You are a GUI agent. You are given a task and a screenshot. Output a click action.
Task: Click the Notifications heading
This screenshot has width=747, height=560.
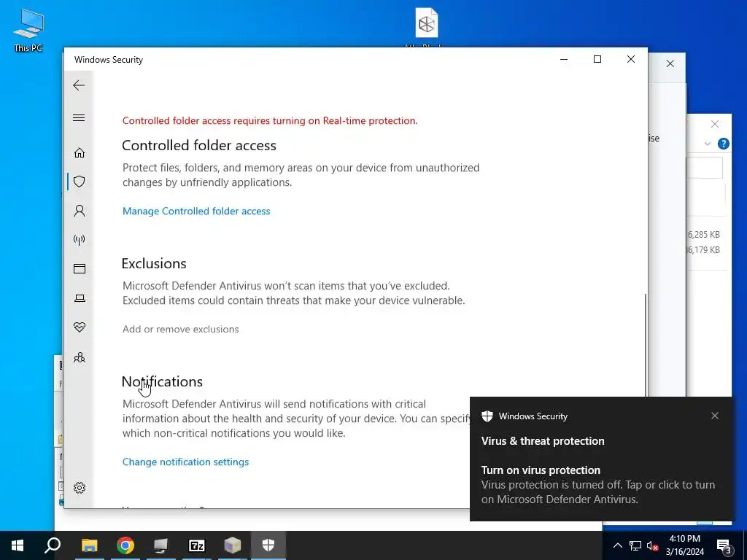pyautogui.click(x=162, y=381)
